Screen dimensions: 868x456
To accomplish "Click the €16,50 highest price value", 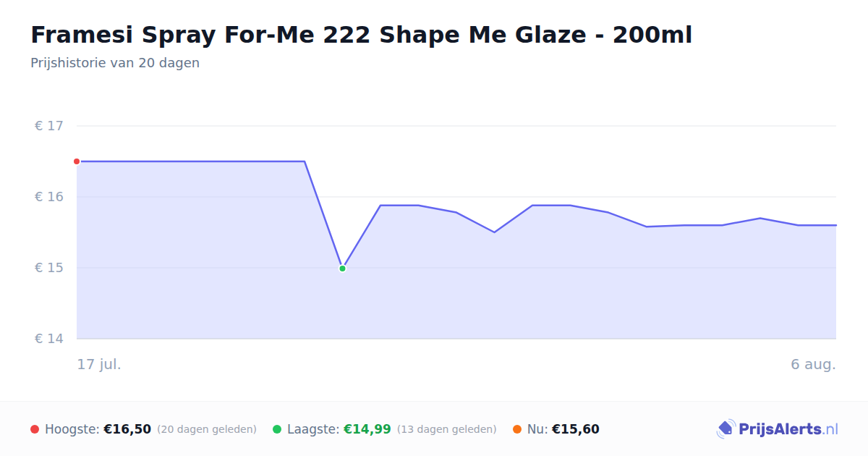I will pyautogui.click(x=127, y=429).
